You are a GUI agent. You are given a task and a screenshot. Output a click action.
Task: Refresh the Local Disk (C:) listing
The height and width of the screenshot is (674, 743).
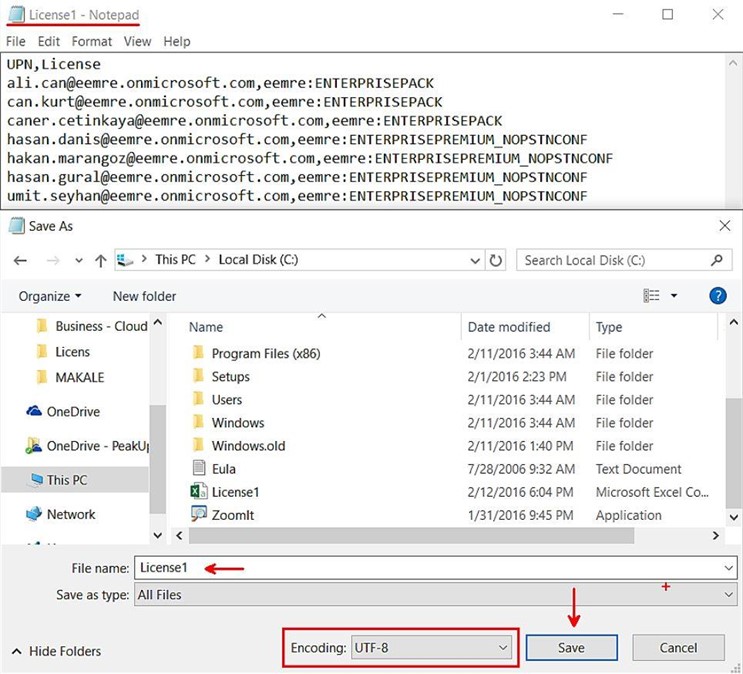coord(496,260)
